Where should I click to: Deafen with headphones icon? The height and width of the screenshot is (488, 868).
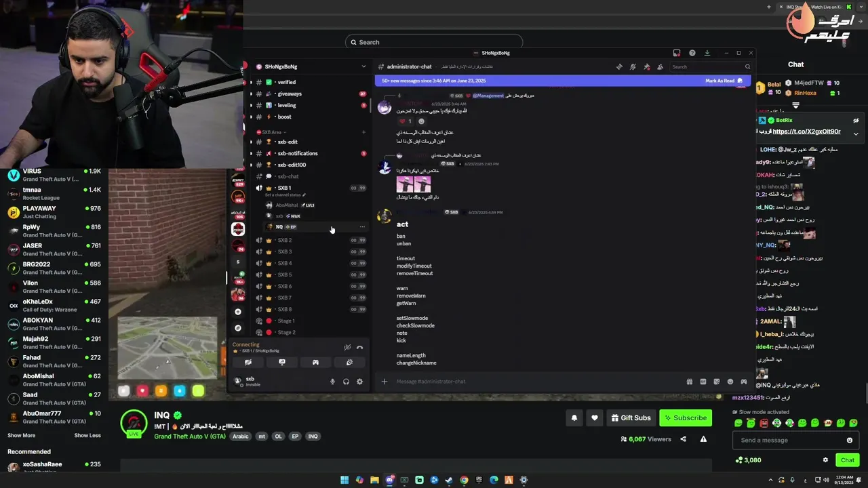click(x=346, y=382)
